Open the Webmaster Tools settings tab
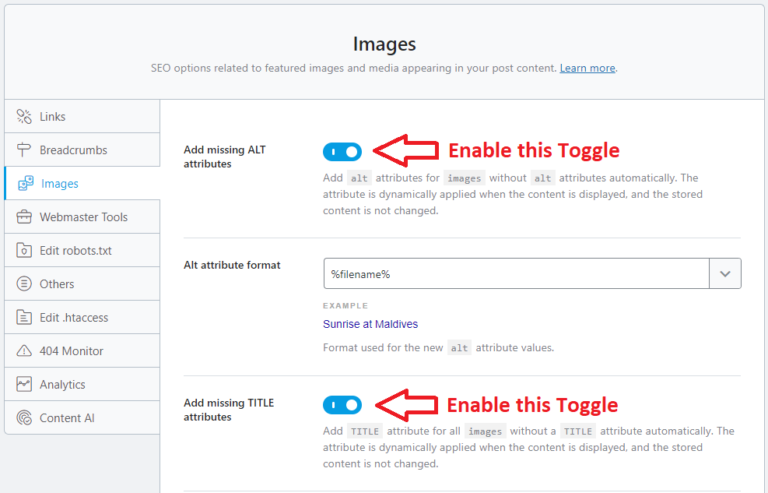This screenshot has height=493, width=768. coord(83,217)
